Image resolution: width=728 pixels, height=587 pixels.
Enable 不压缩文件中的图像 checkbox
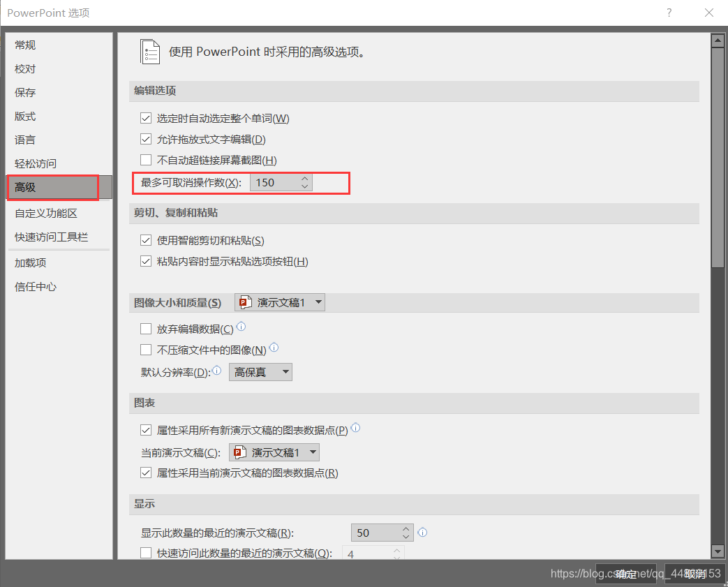[x=146, y=349]
